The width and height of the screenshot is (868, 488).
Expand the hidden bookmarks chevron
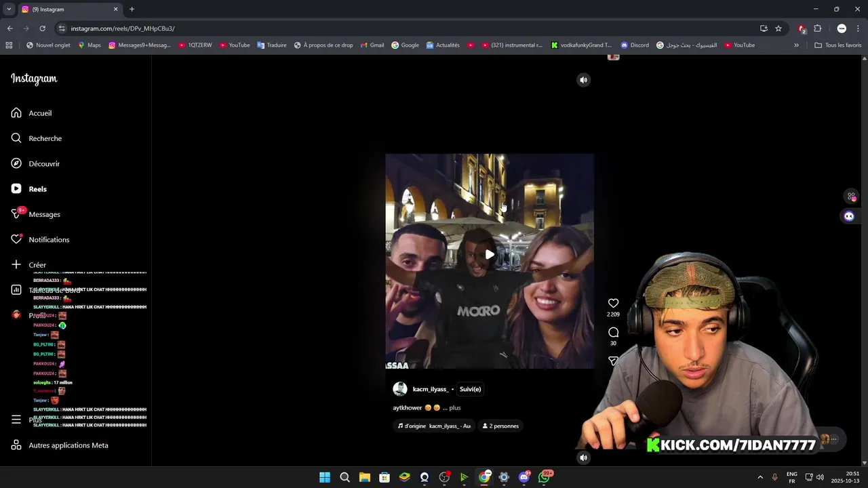pos(796,45)
